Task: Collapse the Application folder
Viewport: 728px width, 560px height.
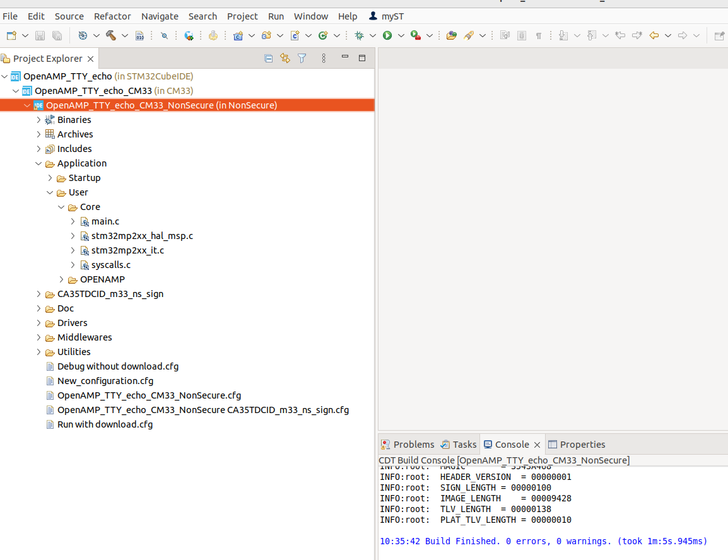Action: [38, 163]
